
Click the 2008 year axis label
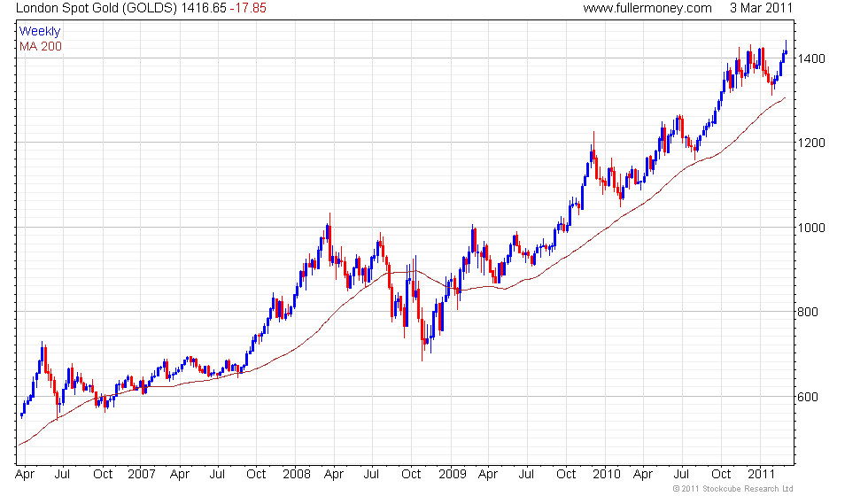pyautogui.click(x=296, y=475)
